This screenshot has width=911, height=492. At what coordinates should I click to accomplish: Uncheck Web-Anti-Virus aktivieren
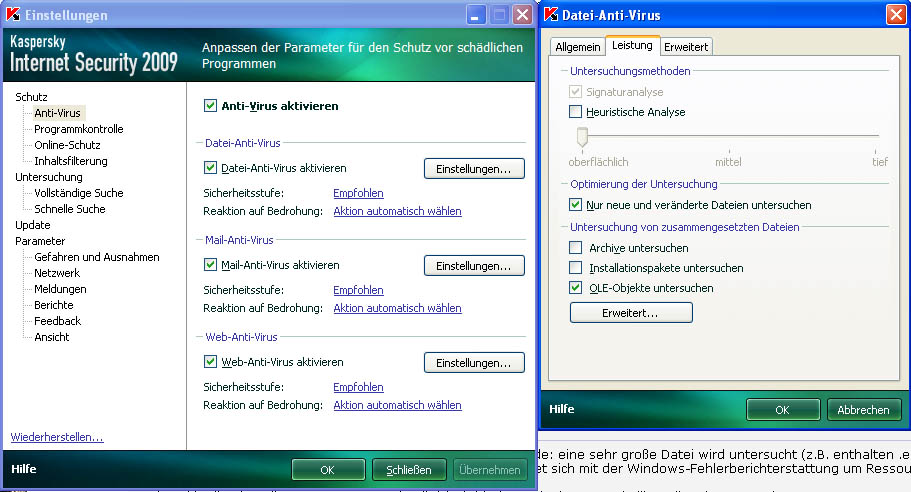point(210,362)
